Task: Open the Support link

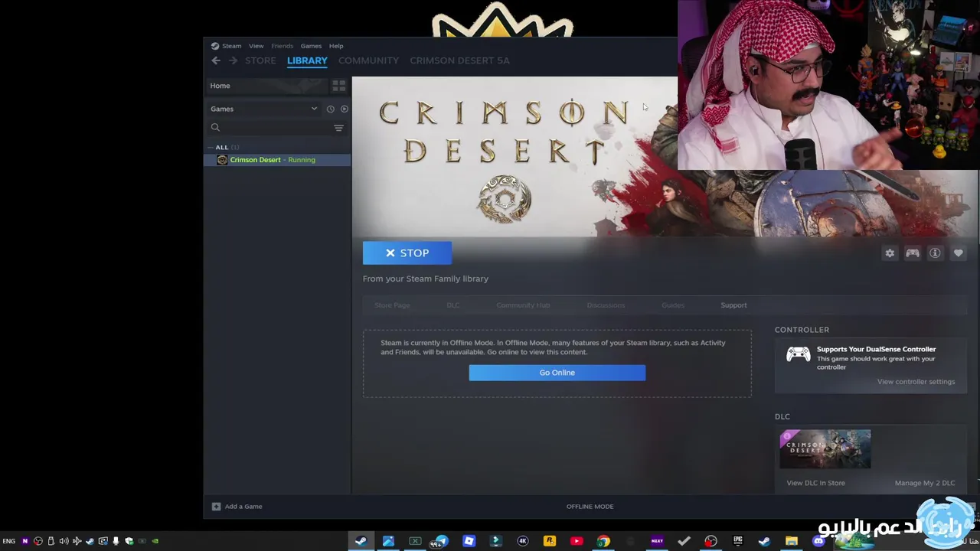Action: coord(733,305)
